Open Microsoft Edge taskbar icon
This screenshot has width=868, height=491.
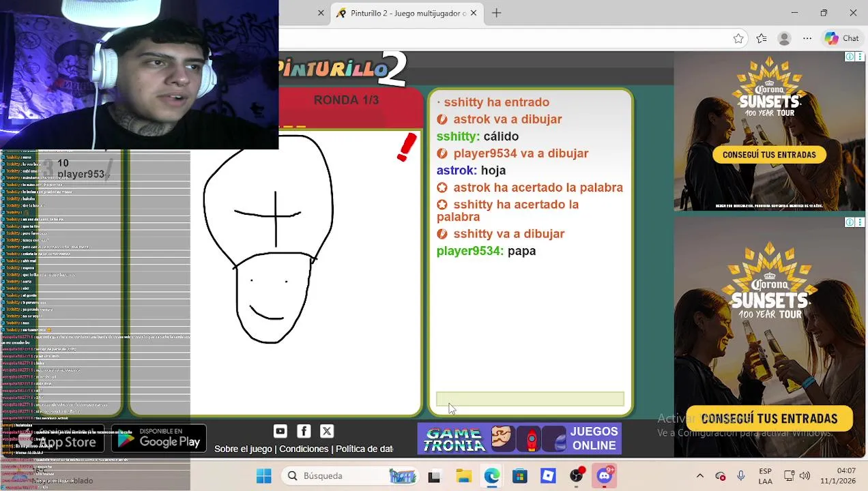[492, 476]
